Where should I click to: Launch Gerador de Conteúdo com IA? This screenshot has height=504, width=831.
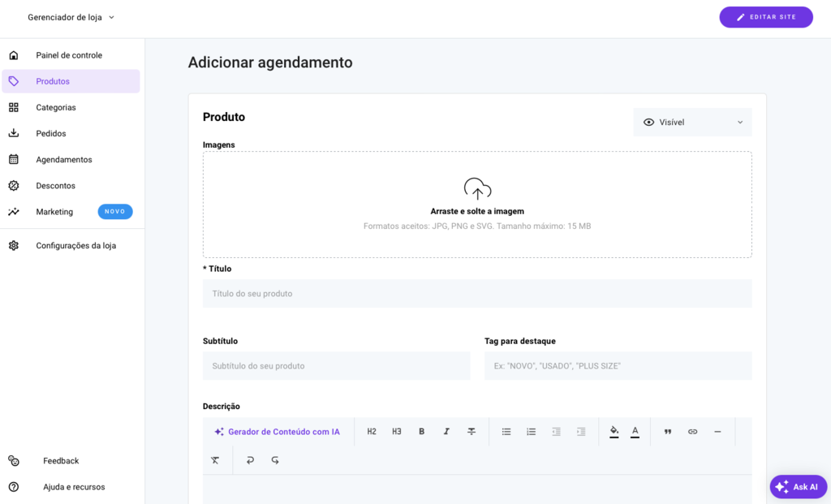pos(278,431)
